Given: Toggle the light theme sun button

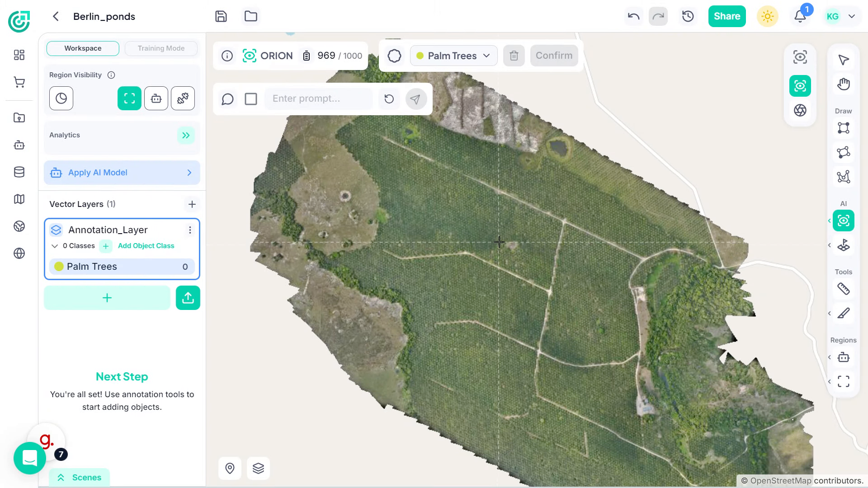Looking at the screenshot, I should (767, 17).
